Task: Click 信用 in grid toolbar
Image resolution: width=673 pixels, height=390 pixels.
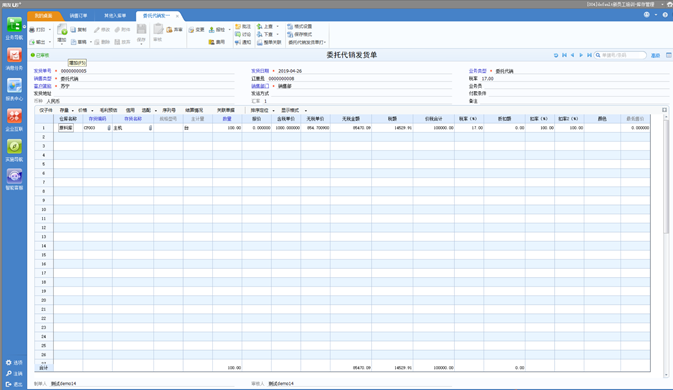Action: [130, 110]
